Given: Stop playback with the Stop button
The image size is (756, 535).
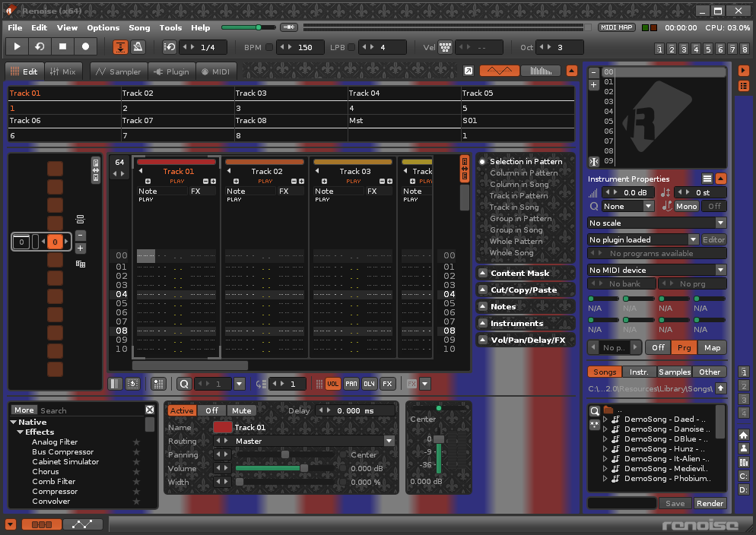Looking at the screenshot, I should (62, 46).
